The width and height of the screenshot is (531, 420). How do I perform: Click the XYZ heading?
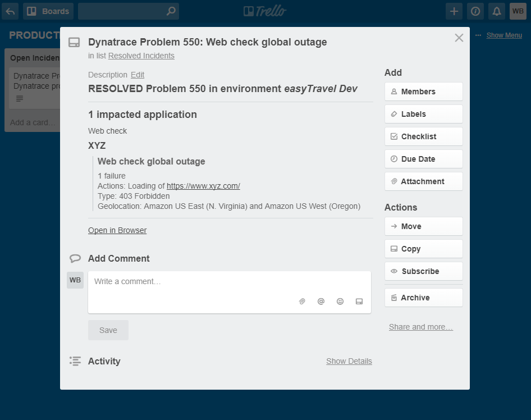[x=97, y=145]
